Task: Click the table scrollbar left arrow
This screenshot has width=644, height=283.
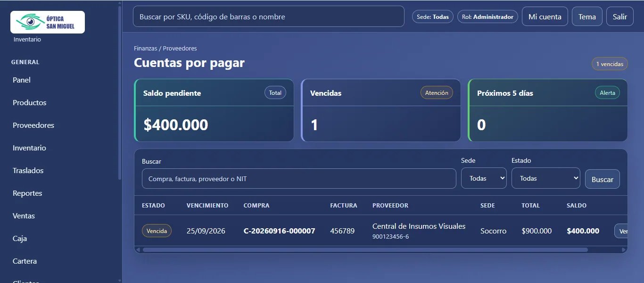Action: (138, 250)
